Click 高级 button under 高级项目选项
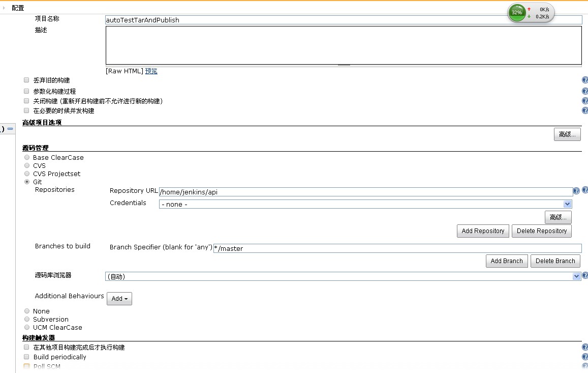This screenshot has width=588, height=373. point(567,134)
